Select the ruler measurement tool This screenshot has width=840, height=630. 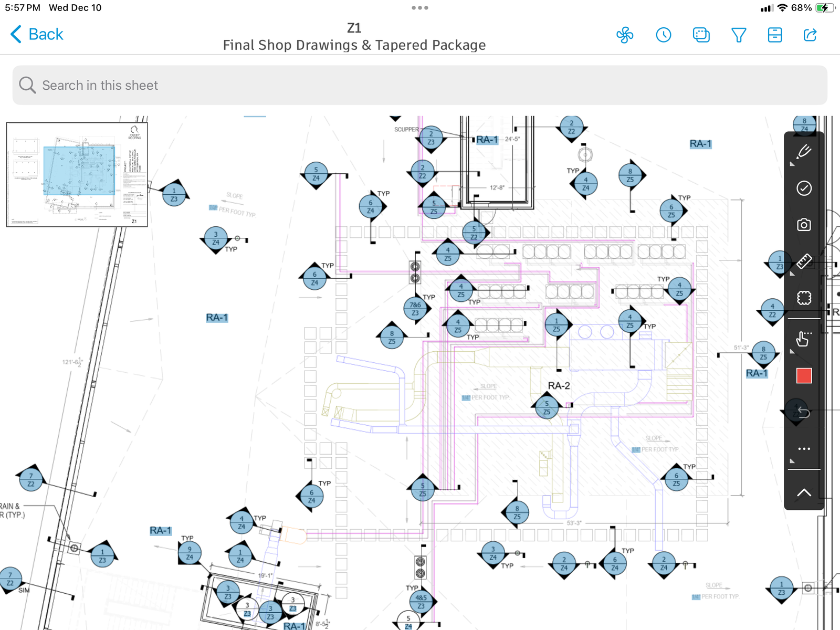[x=804, y=261]
